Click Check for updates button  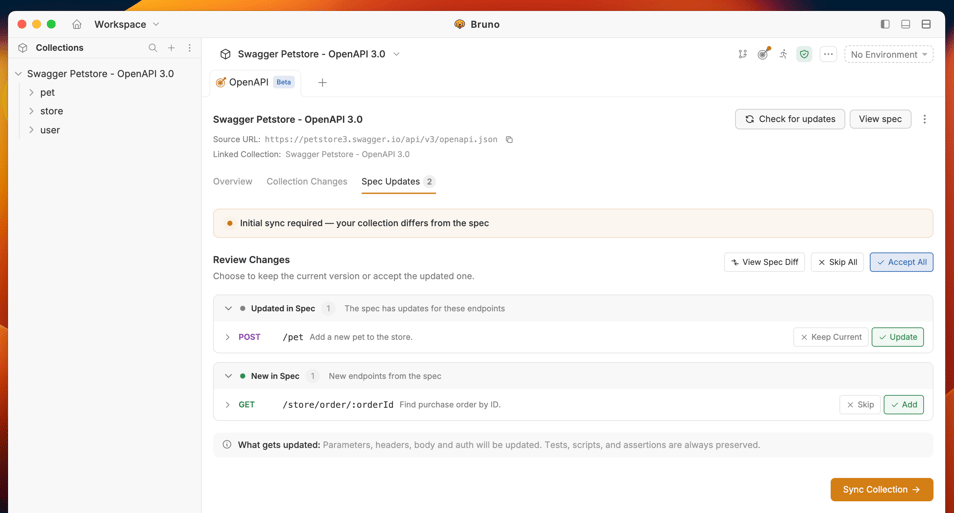point(790,119)
